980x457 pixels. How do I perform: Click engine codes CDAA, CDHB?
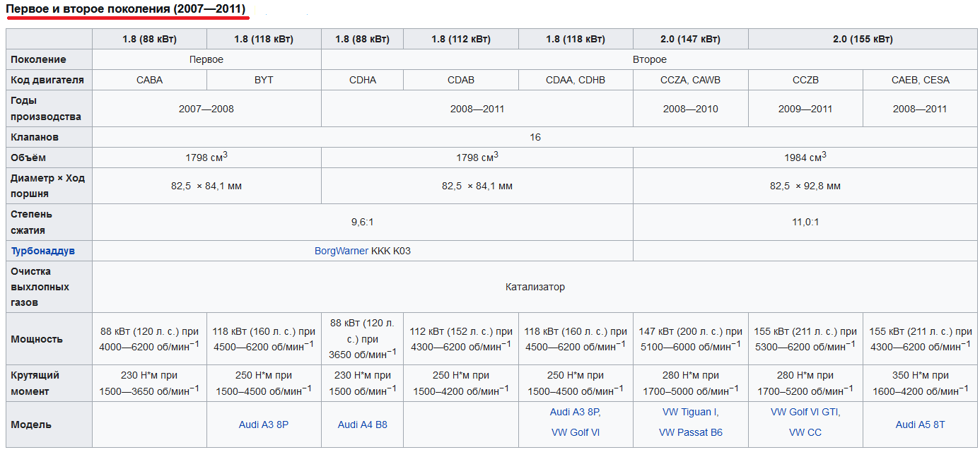tap(576, 80)
